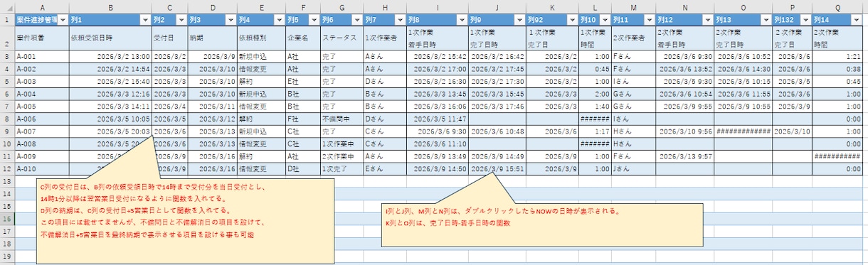Image resolution: width=868 pixels, height=265 pixels.
Task: Click the cell showing 2026/3/2 13:00
Action: tap(111, 55)
